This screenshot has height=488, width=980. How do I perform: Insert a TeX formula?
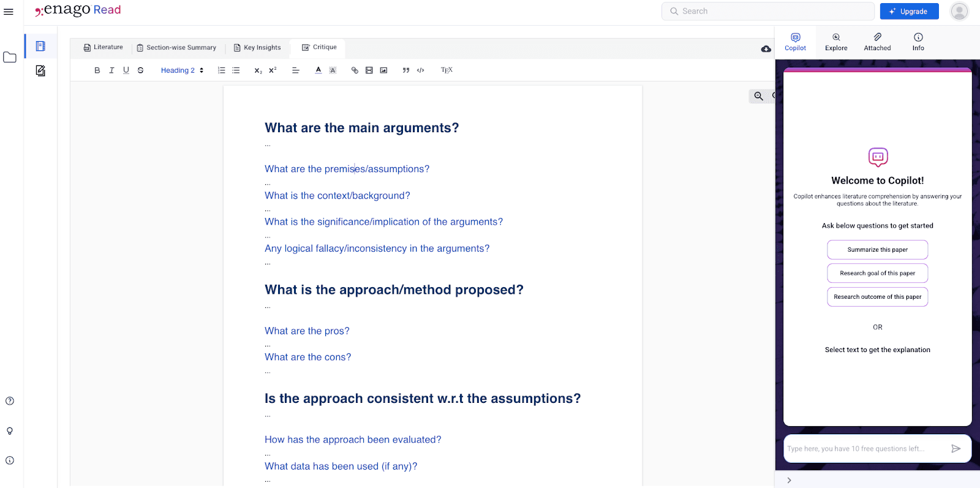[x=447, y=70]
